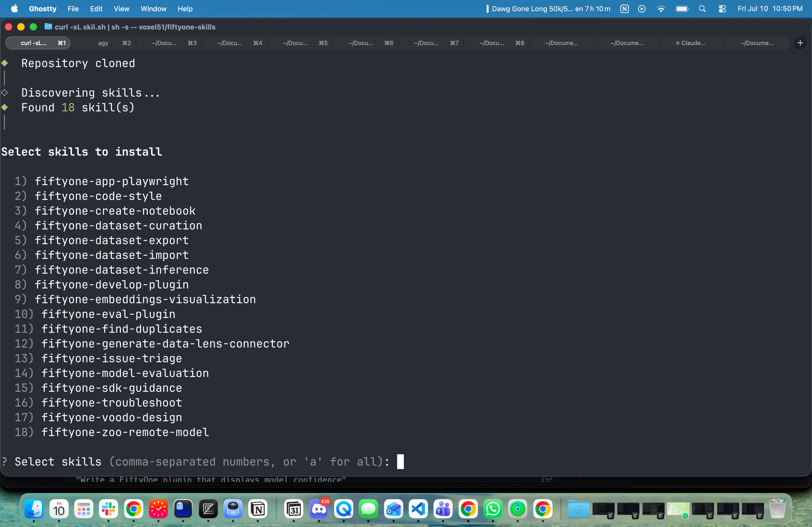Screen dimensions: 812x527
Task: Open WhatsApp from the dock
Action: [493, 509]
